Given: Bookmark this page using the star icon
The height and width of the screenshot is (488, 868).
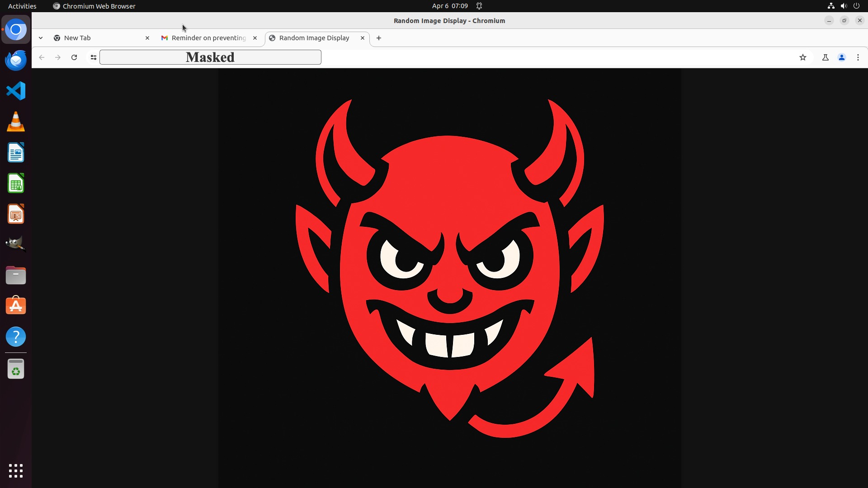Looking at the screenshot, I should click(x=803, y=57).
